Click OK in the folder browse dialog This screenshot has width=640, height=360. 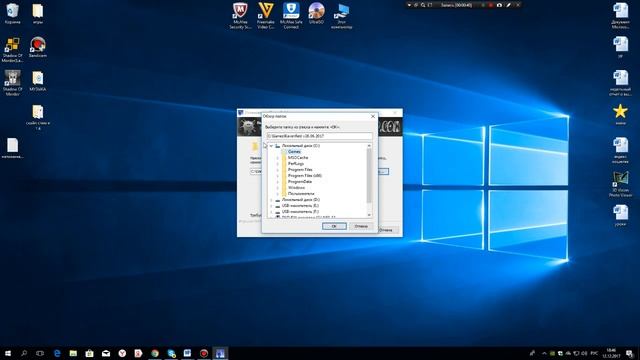click(x=334, y=226)
